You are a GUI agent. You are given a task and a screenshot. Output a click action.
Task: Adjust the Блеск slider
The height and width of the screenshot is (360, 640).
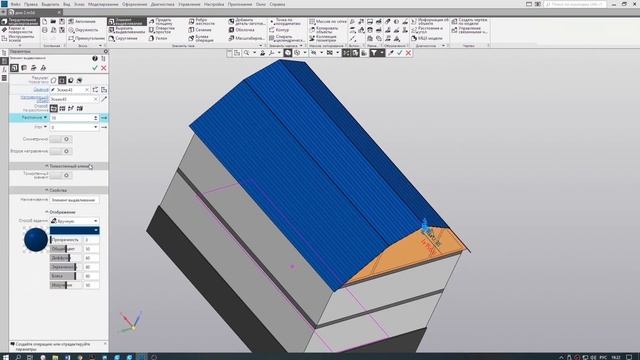point(66,276)
